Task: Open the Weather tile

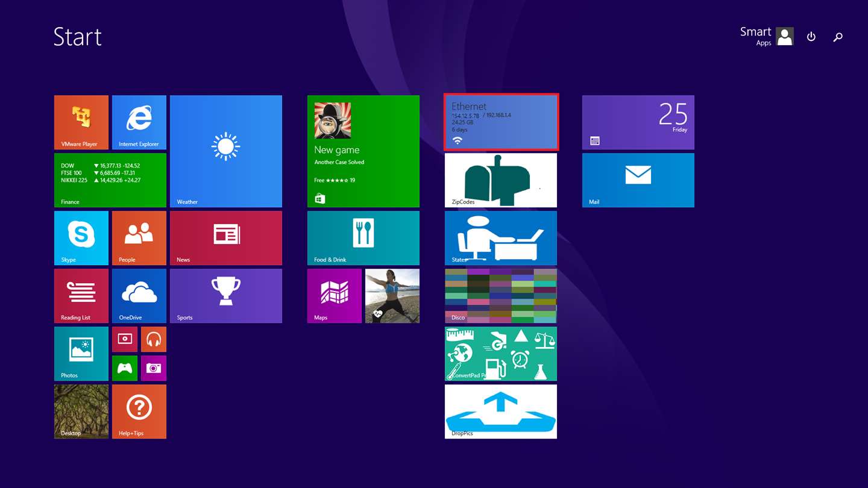Action: coord(226,151)
